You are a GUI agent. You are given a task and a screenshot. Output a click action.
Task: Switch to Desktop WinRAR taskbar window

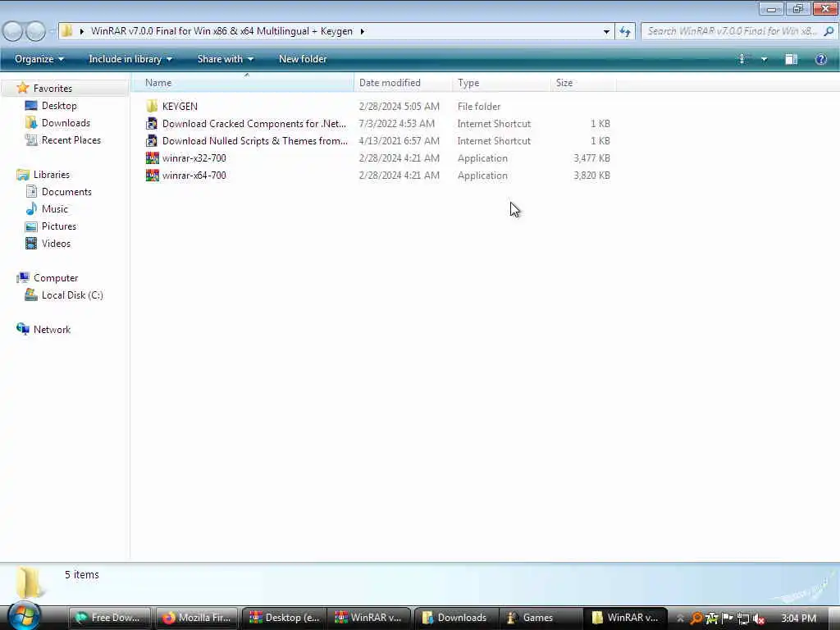[x=284, y=618]
